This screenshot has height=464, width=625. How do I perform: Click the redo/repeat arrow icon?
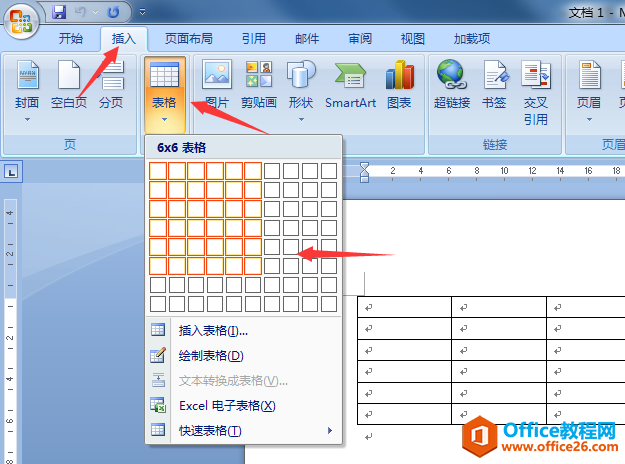[113, 12]
